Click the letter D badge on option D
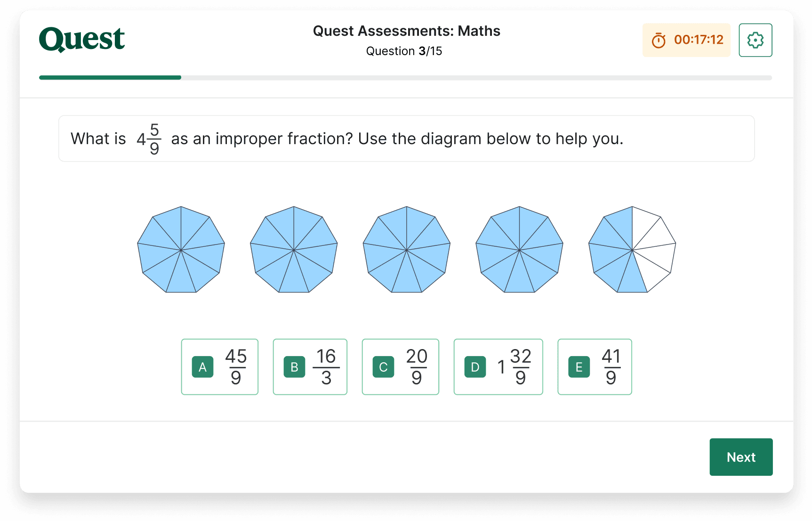This screenshot has width=812, height=521. coord(475,366)
